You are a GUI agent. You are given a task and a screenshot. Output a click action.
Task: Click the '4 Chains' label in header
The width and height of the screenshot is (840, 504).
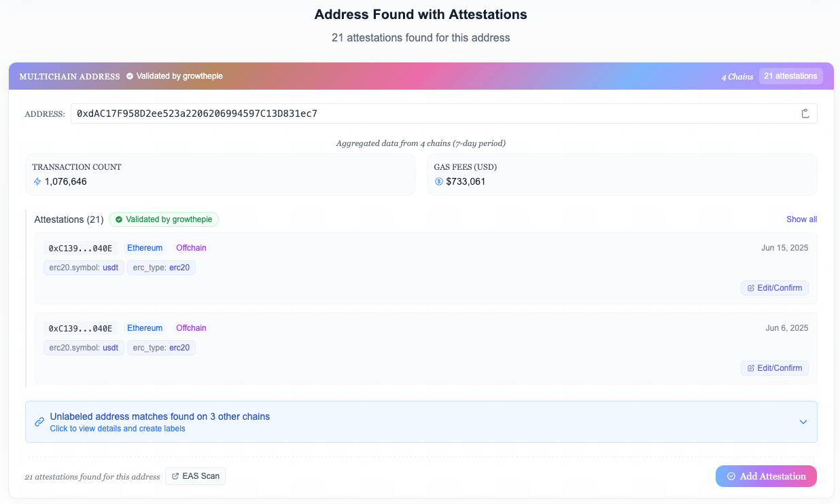[737, 77]
